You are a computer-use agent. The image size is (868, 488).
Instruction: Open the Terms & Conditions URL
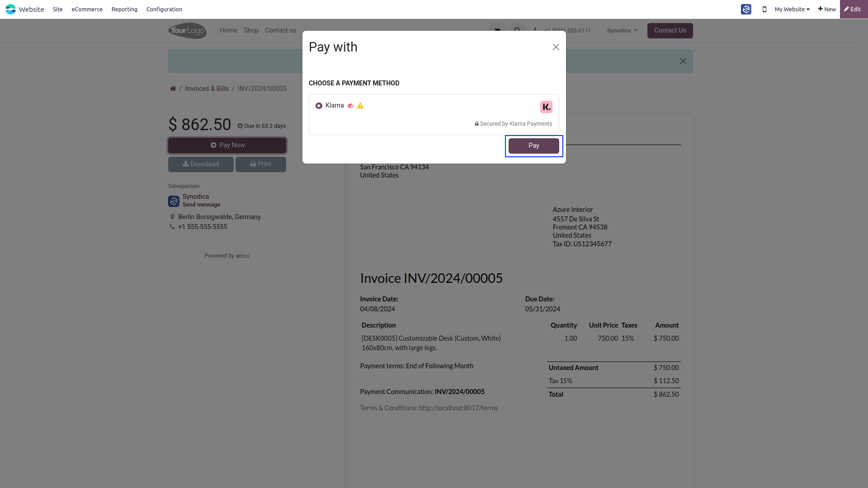click(458, 408)
